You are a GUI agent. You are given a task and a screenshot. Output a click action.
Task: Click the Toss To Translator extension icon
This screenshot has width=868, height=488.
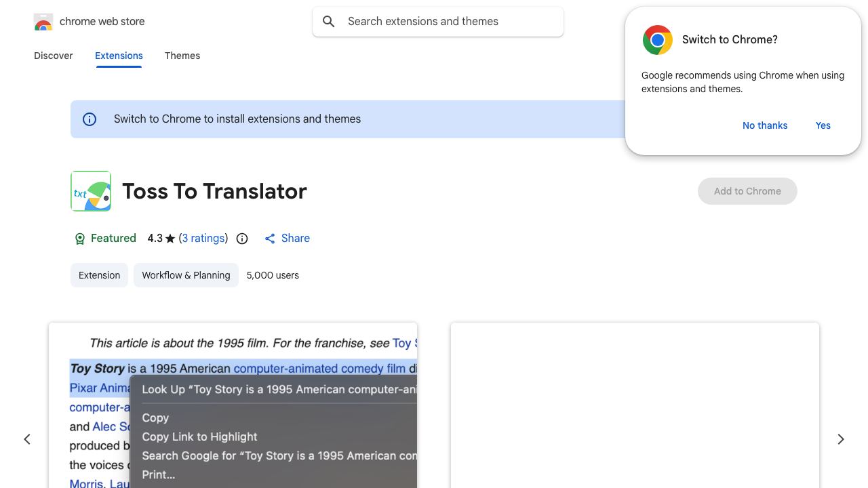[x=91, y=191]
